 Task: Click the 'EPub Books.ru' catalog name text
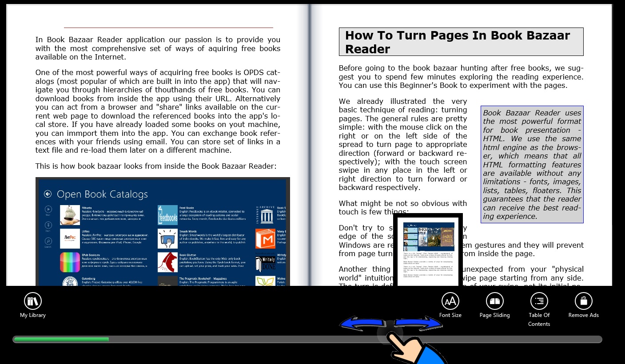coord(91,255)
